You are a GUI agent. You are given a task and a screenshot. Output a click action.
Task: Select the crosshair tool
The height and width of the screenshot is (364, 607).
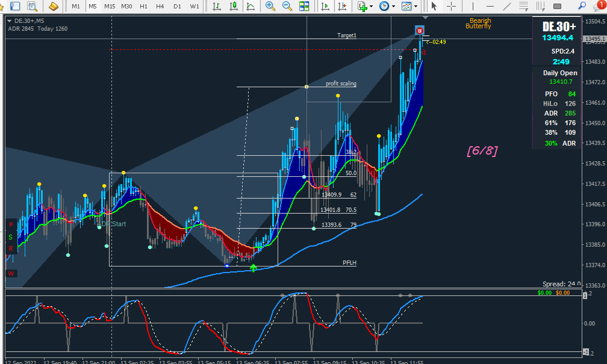451,6
